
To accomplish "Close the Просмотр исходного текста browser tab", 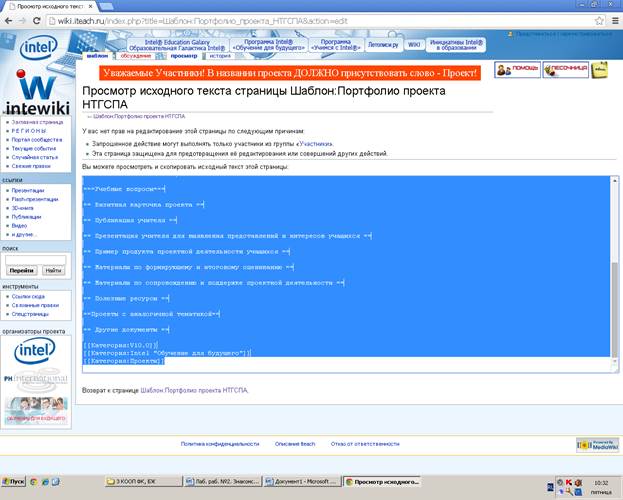I will pyautogui.click(x=91, y=6).
